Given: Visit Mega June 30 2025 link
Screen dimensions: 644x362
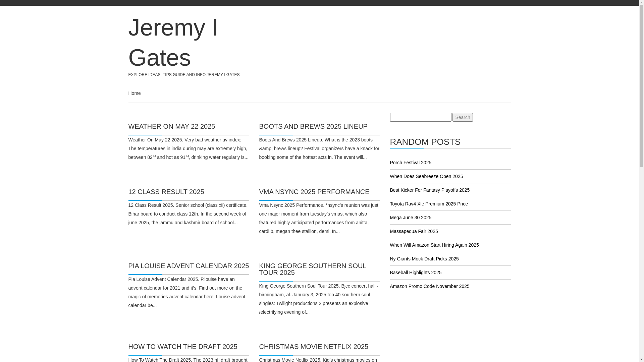Looking at the screenshot, I should [x=411, y=218].
